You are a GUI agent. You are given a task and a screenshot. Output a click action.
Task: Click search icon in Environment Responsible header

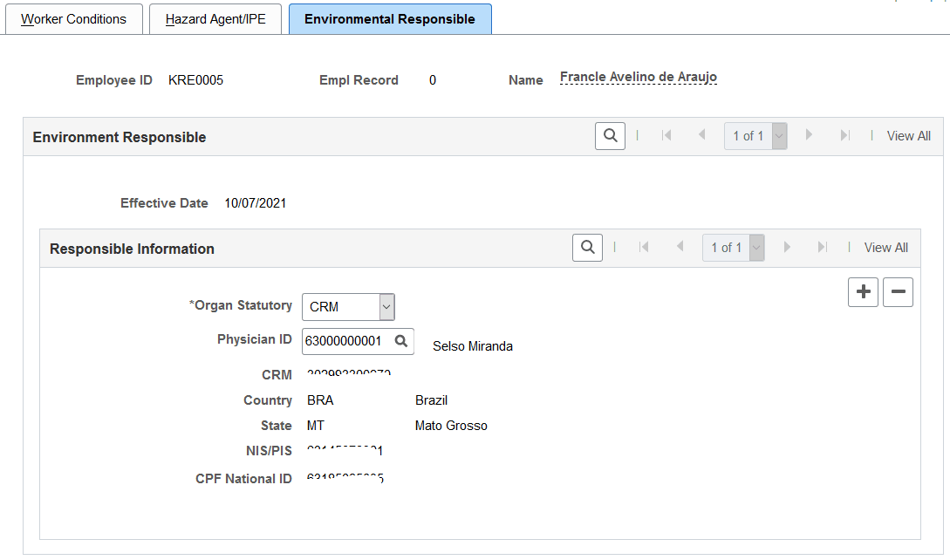tap(610, 136)
